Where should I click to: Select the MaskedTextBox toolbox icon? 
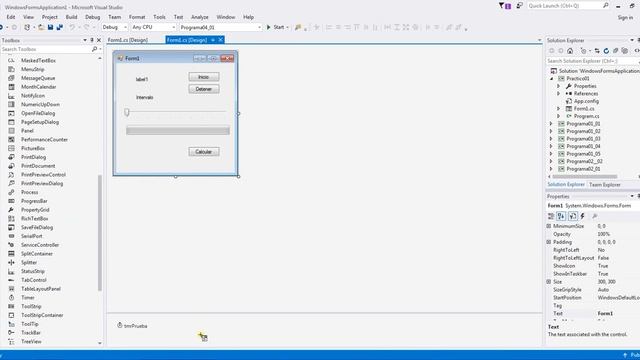tap(11, 60)
